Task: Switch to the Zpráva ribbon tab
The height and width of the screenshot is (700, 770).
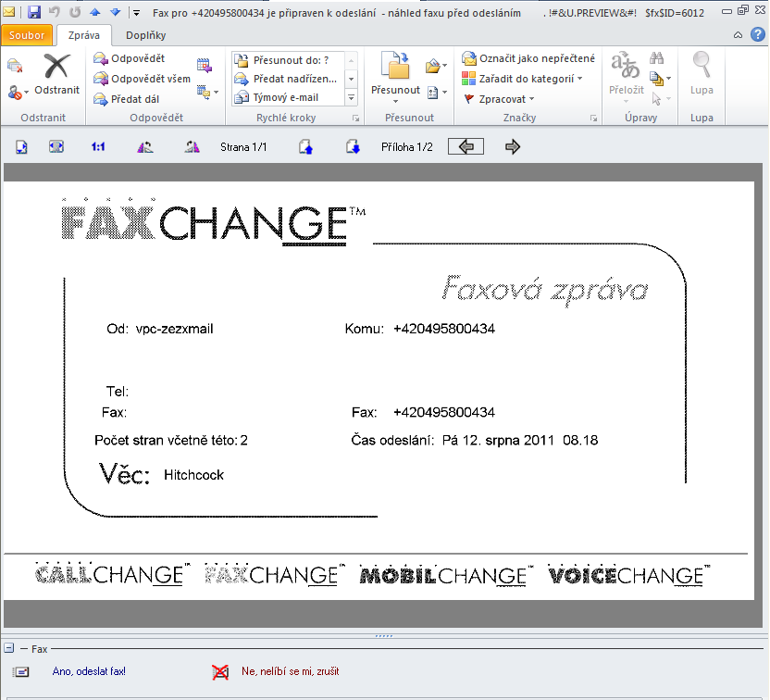Action: pos(84,35)
